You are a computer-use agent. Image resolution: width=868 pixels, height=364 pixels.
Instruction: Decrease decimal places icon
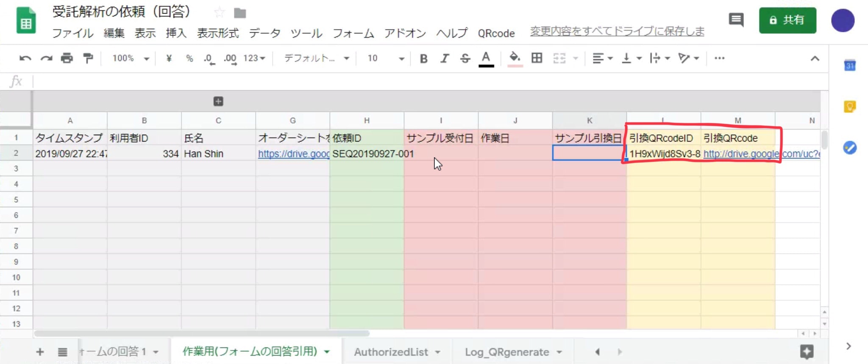[209, 58]
